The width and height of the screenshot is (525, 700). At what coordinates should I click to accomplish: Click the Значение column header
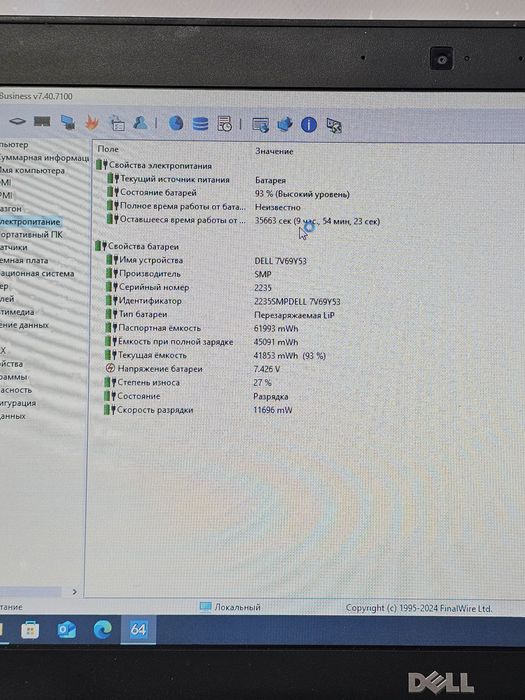(274, 151)
